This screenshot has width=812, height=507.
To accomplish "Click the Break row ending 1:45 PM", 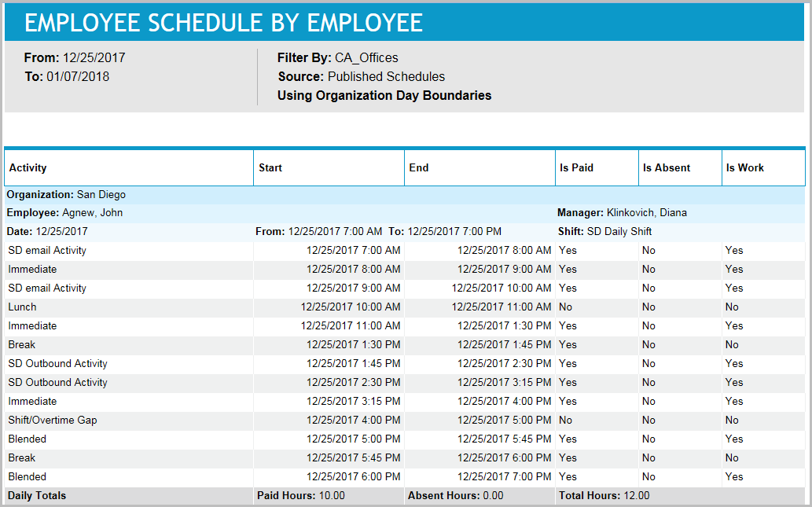I will 21,344.
